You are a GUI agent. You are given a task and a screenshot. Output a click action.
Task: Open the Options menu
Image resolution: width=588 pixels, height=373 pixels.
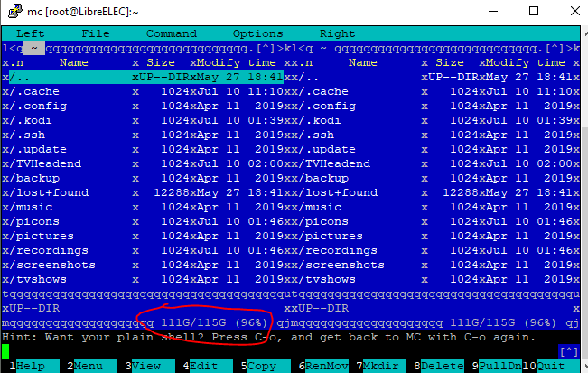(x=257, y=33)
